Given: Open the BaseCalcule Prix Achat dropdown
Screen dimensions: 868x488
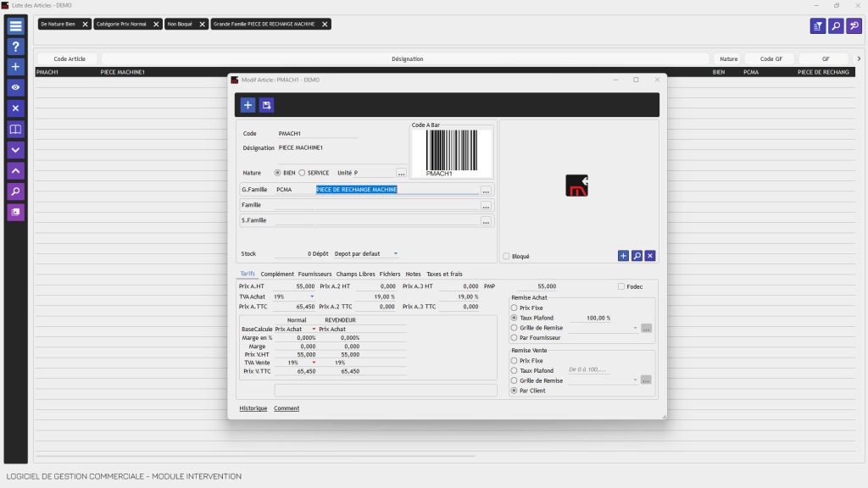Looking at the screenshot, I should point(314,329).
